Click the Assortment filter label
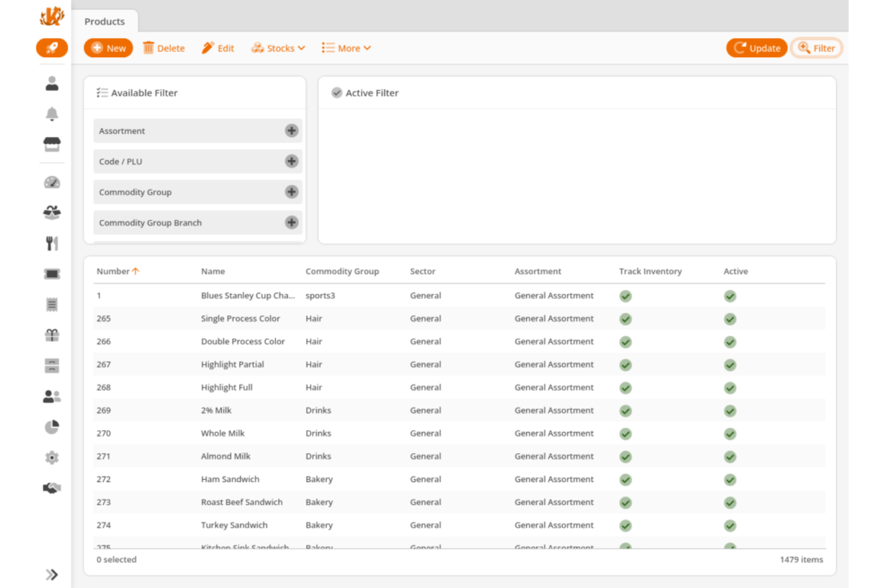This screenshot has height=588, width=882. [122, 131]
